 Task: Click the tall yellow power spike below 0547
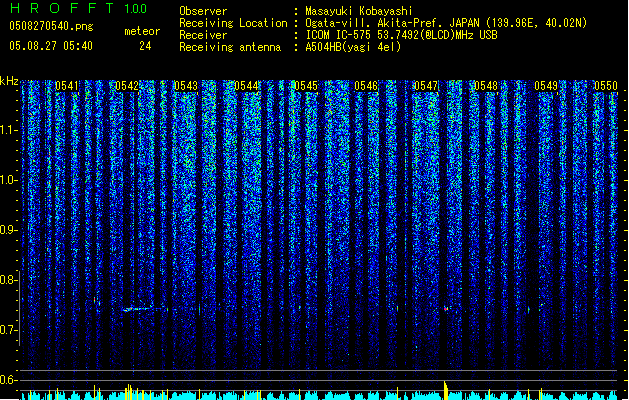pyautogui.click(x=446, y=390)
